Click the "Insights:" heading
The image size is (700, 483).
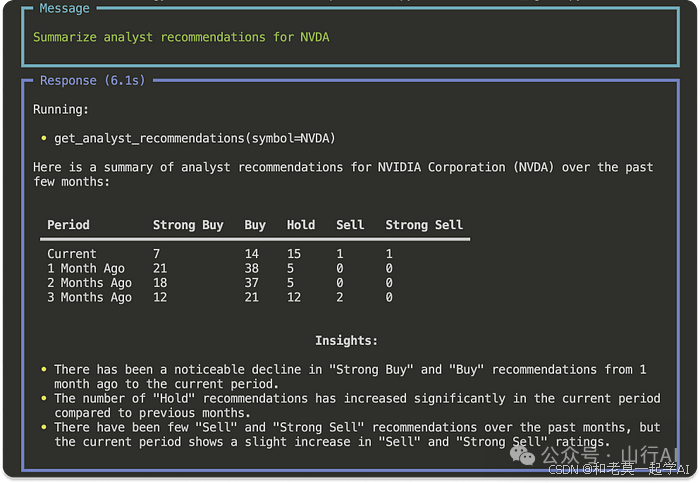(346, 341)
